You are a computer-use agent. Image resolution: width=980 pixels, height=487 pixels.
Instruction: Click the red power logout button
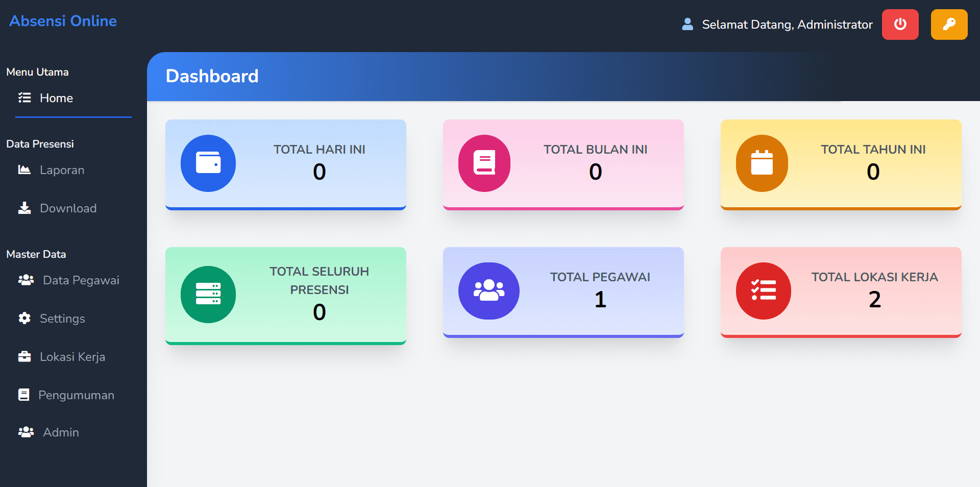point(900,25)
